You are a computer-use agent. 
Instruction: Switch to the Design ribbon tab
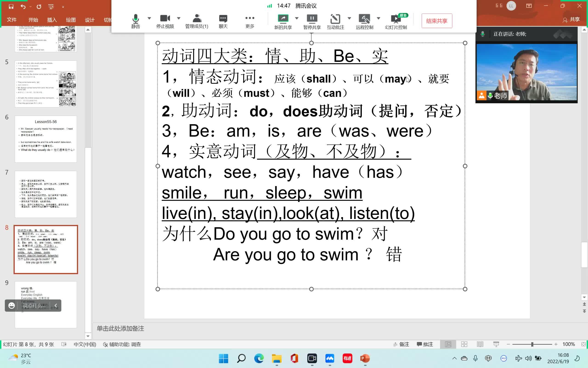(x=90, y=20)
